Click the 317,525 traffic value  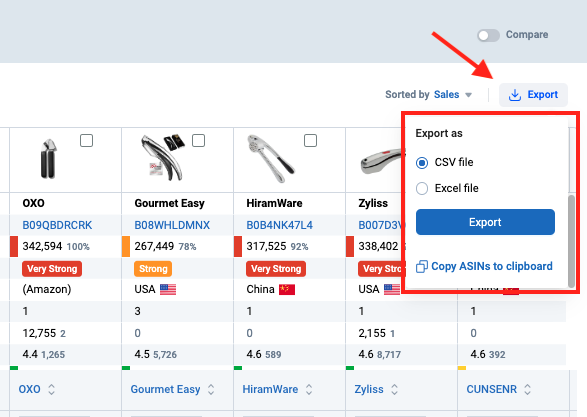coord(266,246)
